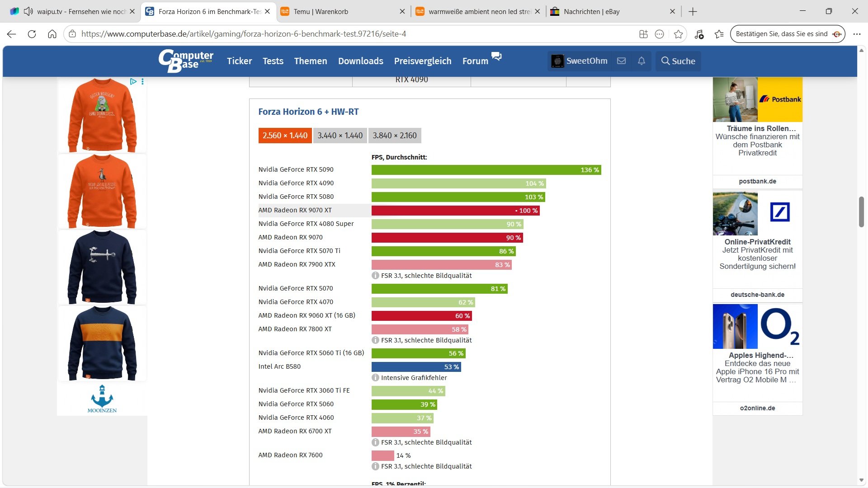Open the split screen icon in address bar
This screenshot has width=868, height=488.
point(643,34)
